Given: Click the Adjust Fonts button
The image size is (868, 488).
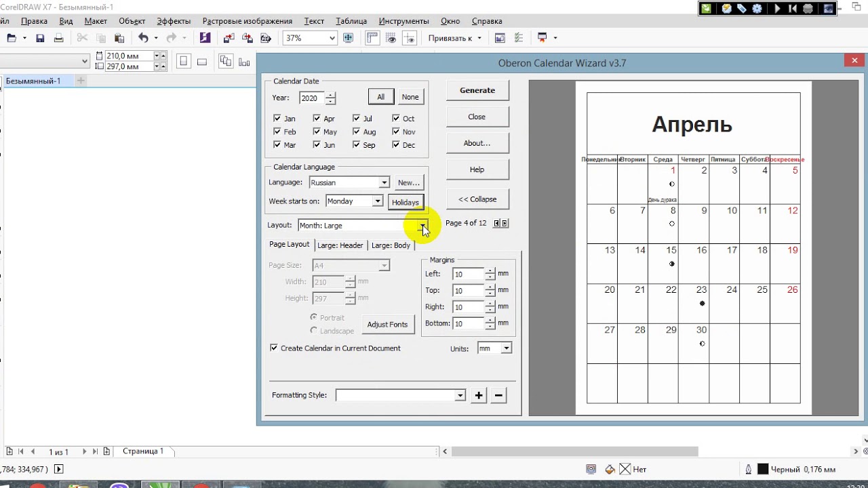Looking at the screenshot, I should tap(387, 325).
